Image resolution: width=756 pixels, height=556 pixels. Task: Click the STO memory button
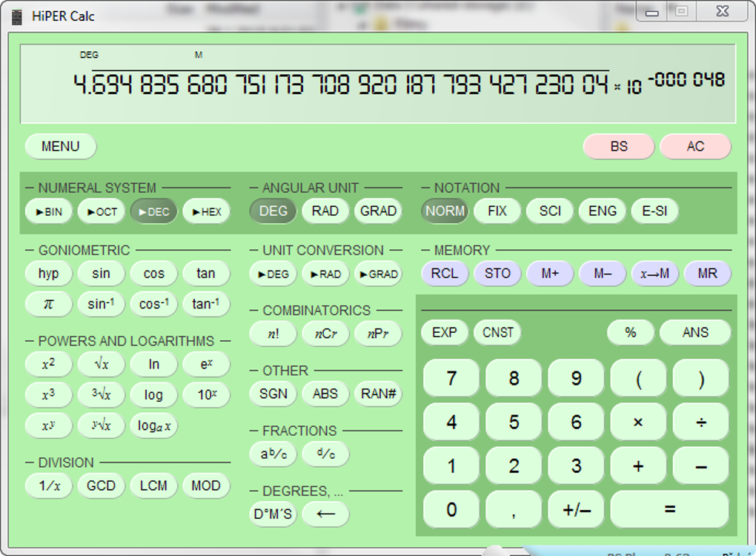tap(497, 274)
